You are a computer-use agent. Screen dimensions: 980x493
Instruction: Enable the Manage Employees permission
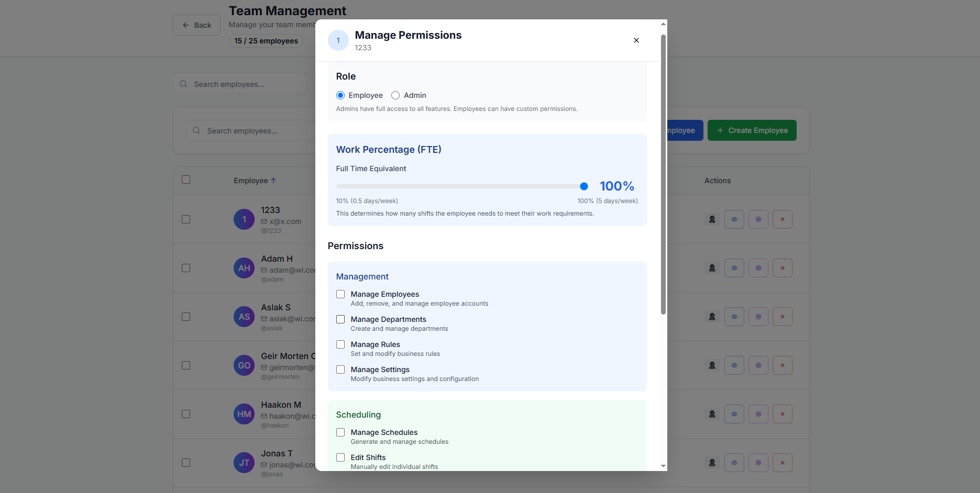(340, 294)
